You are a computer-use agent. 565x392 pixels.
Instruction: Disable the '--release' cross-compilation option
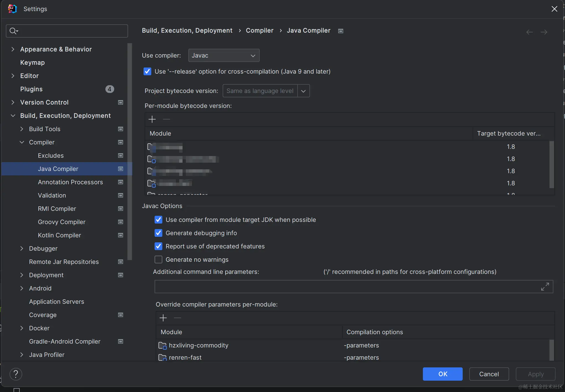(x=147, y=71)
